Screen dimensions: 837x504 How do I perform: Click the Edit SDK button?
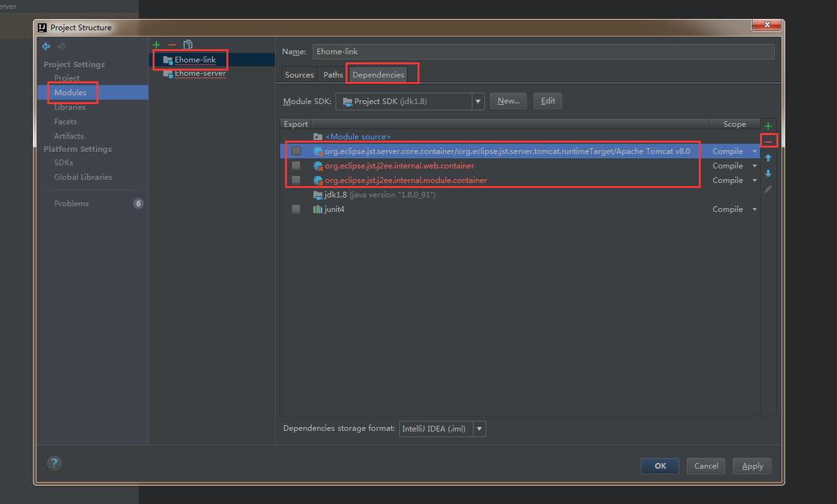548,101
